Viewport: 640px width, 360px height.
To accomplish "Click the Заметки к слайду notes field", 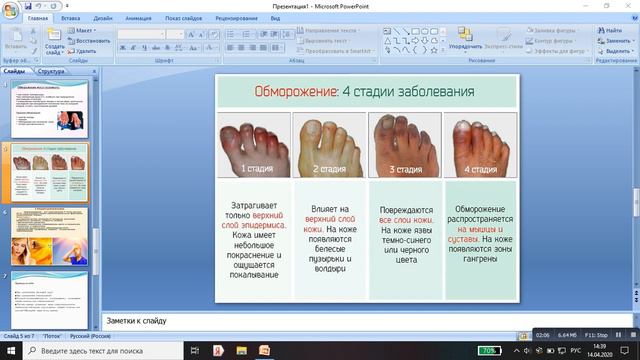I will coord(367,321).
